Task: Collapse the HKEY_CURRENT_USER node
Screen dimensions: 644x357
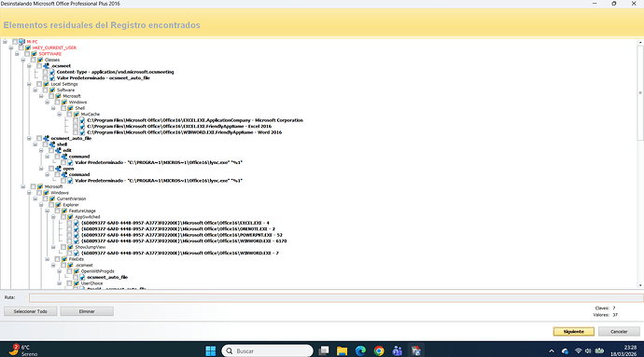Action: coord(11,48)
